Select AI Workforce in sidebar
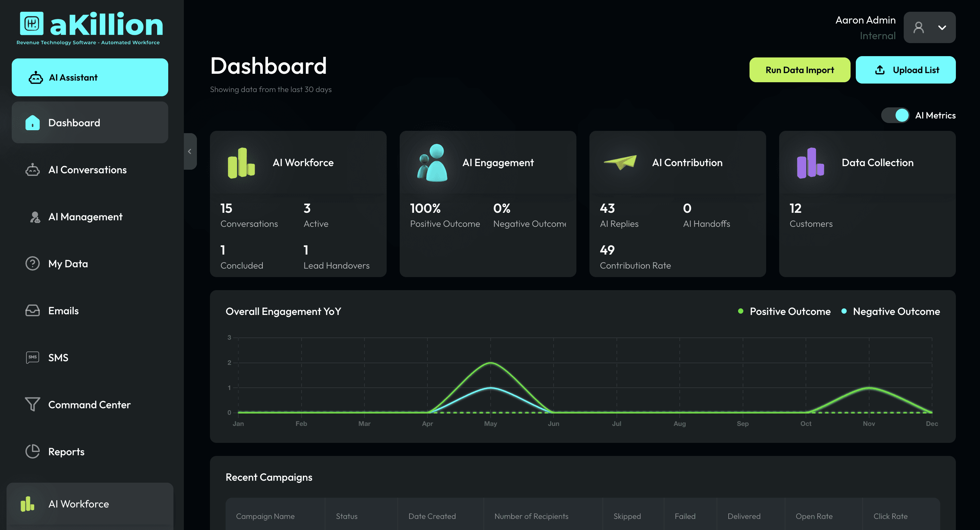Screen dimensions: 980x530 [78, 504]
